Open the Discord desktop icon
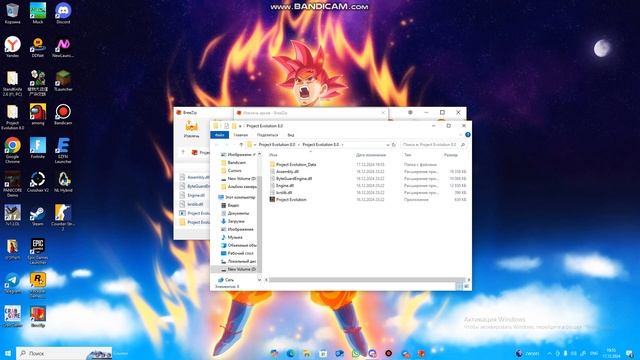Viewport: 640px width, 360px height. tap(63, 13)
